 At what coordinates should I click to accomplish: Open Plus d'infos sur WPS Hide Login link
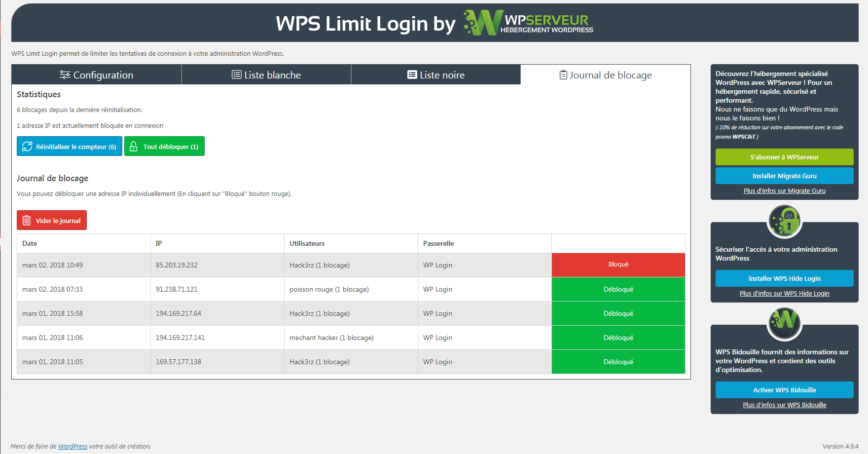(784, 294)
